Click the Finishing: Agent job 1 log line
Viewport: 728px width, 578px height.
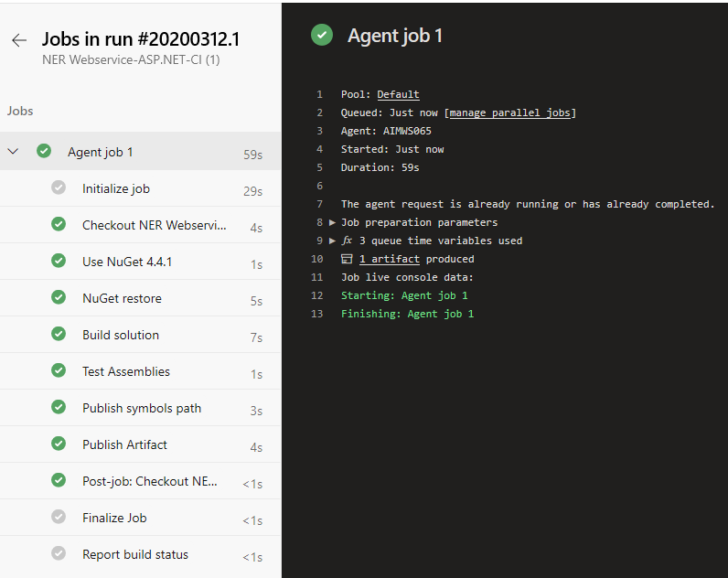[x=407, y=314]
